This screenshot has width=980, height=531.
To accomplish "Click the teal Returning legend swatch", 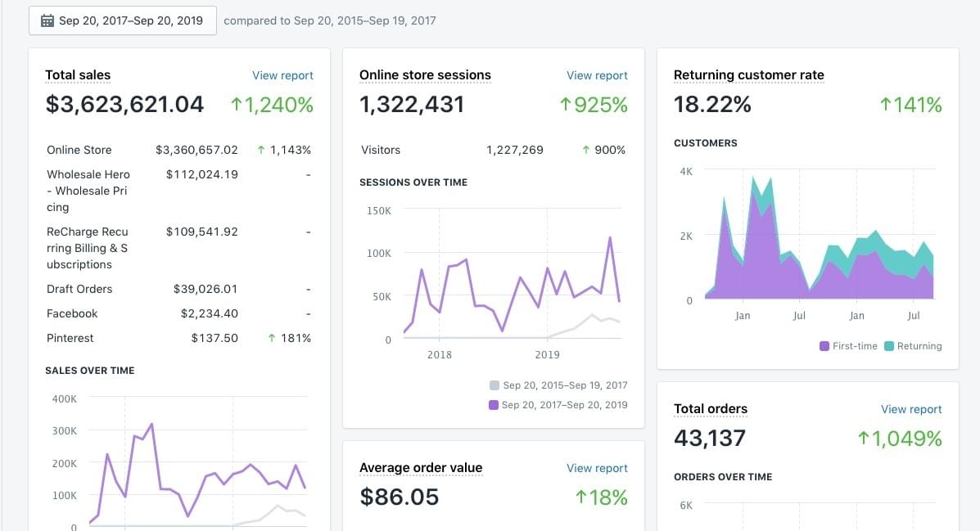I will pos(889,346).
